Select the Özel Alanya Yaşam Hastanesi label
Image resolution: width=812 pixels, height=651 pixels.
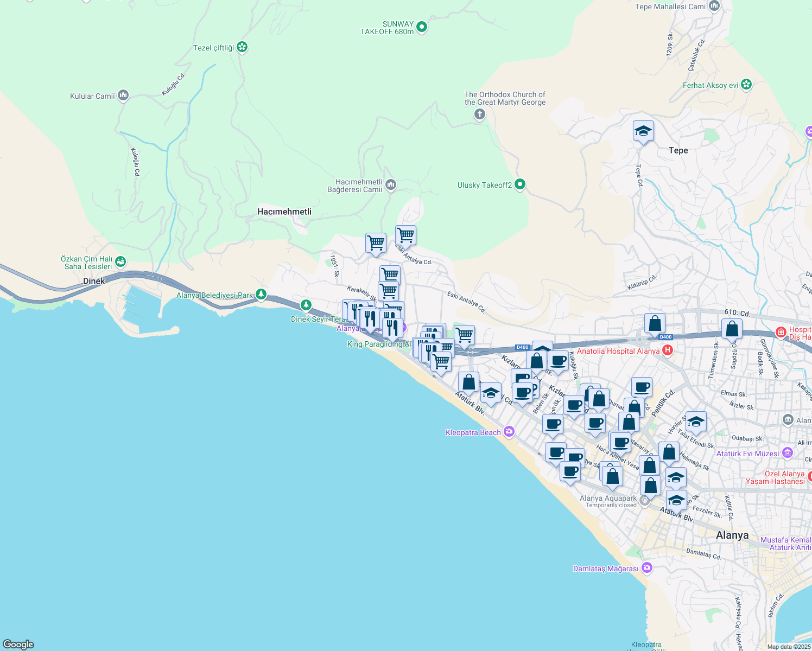[x=776, y=477]
